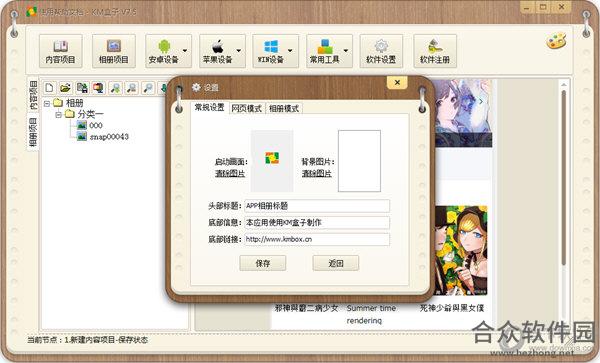Select the 相册 root folder icon
This screenshot has width=600, height=363.
58,103
